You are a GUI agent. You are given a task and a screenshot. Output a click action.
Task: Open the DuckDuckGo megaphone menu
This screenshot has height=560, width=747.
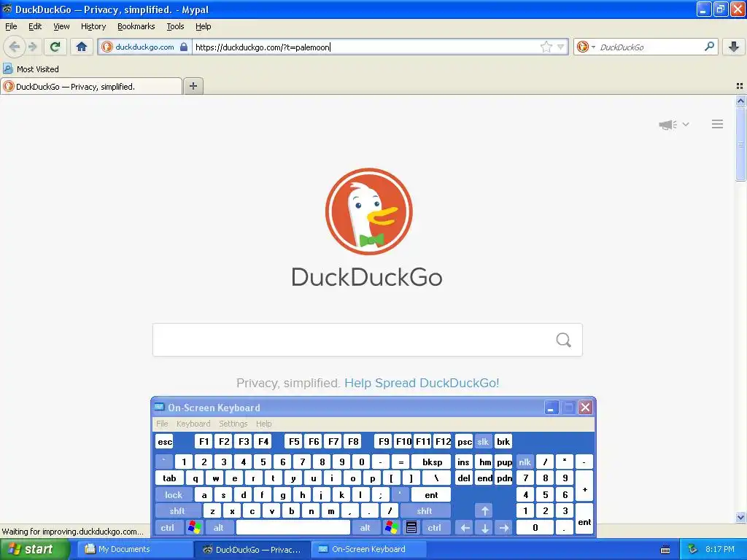point(673,125)
